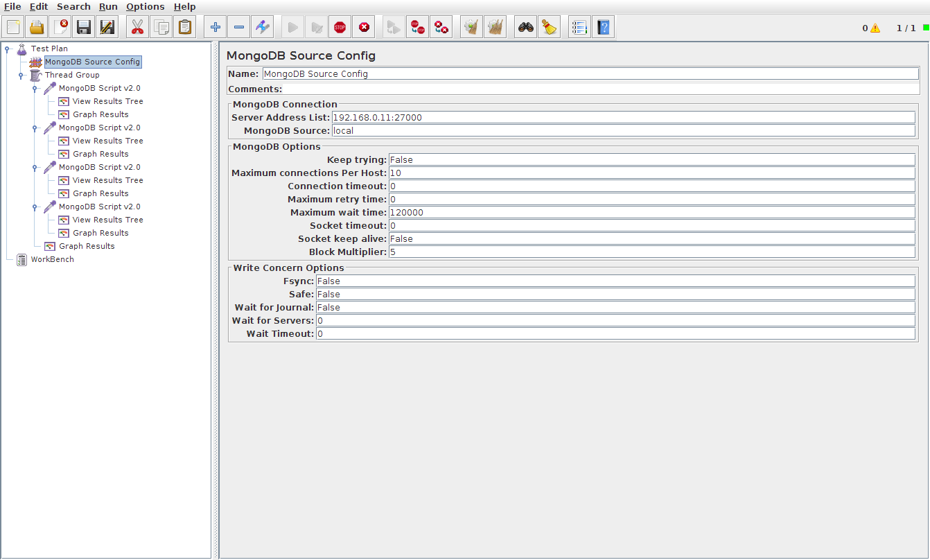Edit the Block Multiplier field
The image size is (930, 560).
click(x=652, y=252)
